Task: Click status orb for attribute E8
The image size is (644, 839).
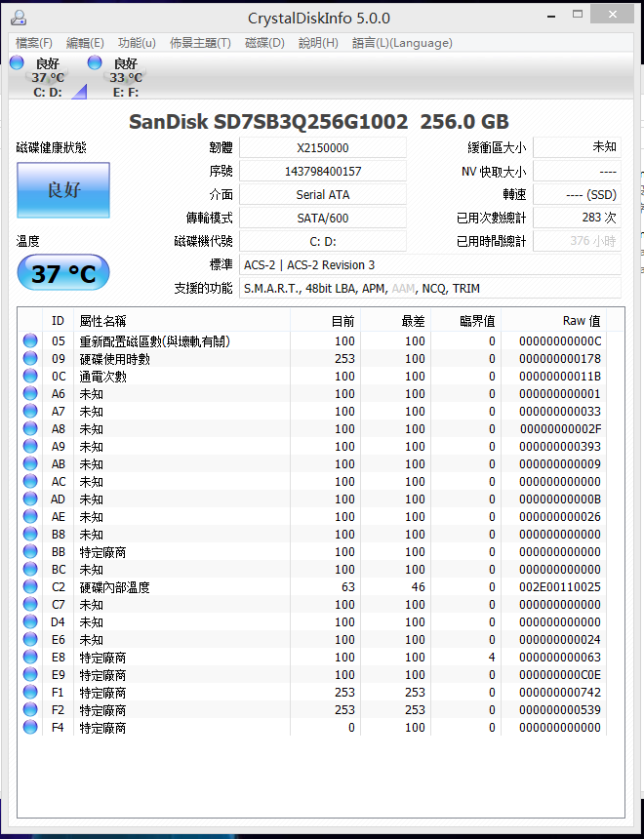Action: point(30,658)
